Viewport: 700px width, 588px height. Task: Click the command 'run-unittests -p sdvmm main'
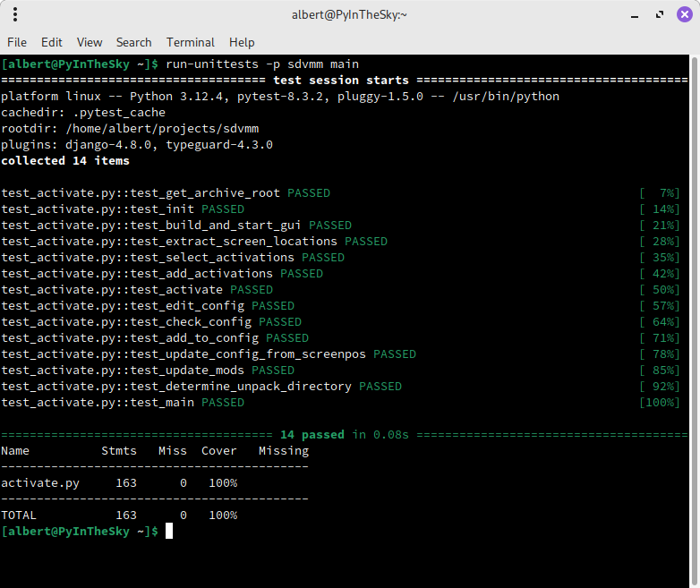(x=262, y=64)
